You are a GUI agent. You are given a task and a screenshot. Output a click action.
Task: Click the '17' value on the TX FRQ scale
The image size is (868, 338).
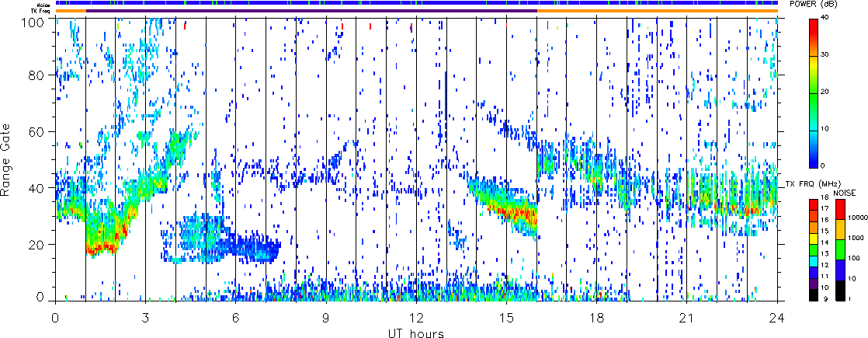pyautogui.click(x=825, y=208)
